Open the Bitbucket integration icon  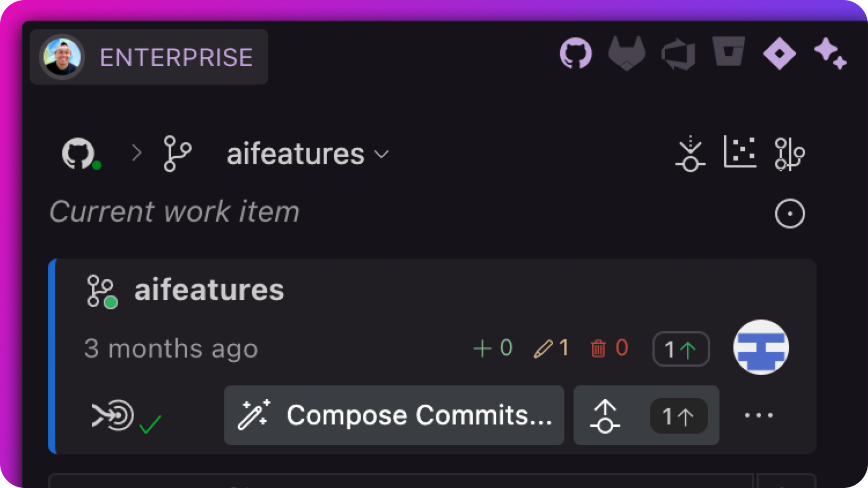coord(729,54)
